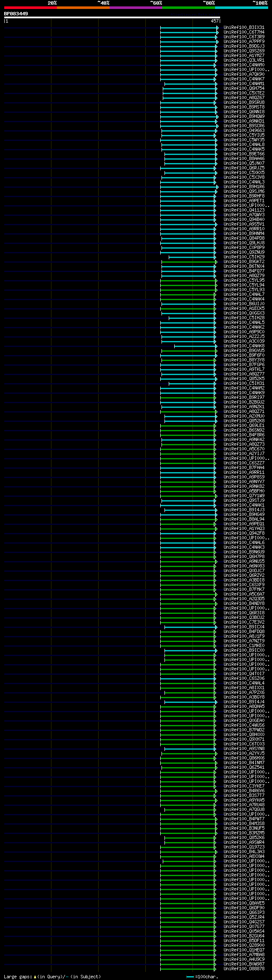The width and height of the screenshot is (272, 980).
Task: Select hit UniRef100_C5YL95
Action: tap(244, 281)
